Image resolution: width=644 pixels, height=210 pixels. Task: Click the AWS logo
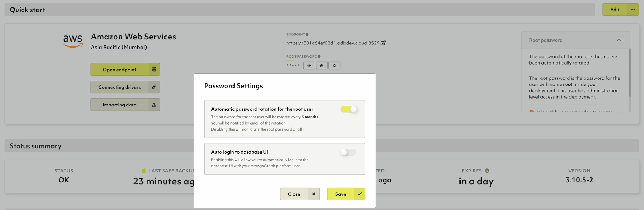pos(73,41)
